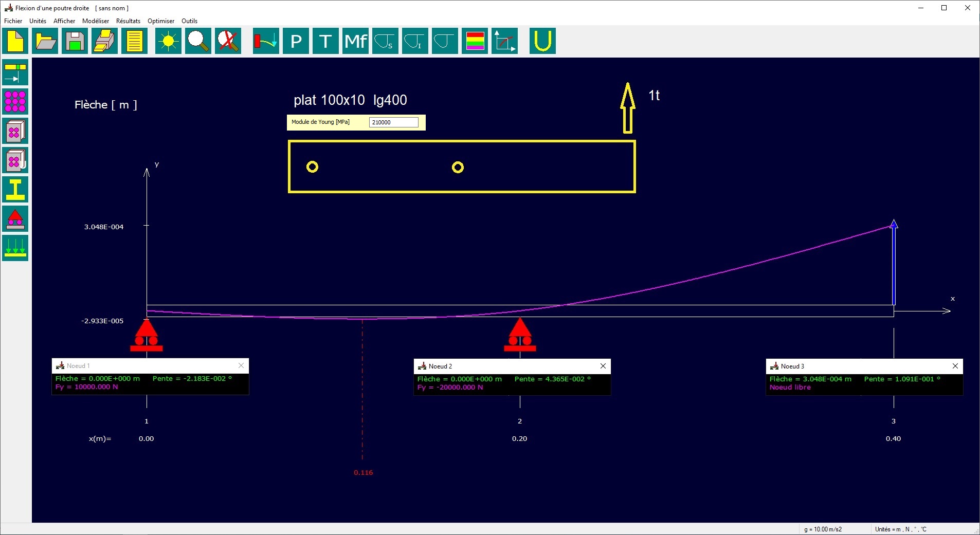Click the 3.048E-004 y-axis value
The image size is (980, 535).
coord(104,227)
